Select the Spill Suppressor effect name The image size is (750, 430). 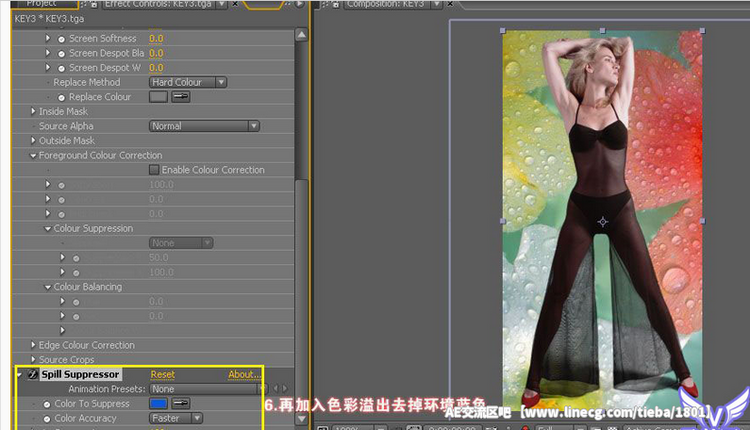click(x=80, y=375)
